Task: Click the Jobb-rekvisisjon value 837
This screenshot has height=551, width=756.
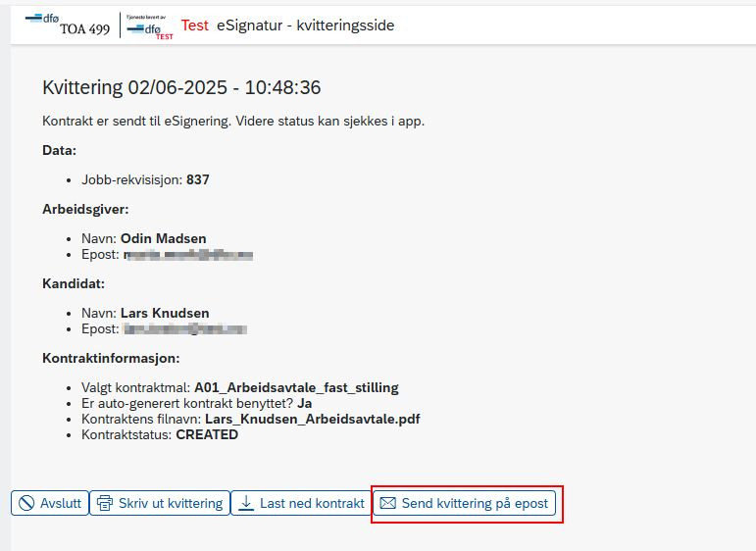Action: point(198,179)
